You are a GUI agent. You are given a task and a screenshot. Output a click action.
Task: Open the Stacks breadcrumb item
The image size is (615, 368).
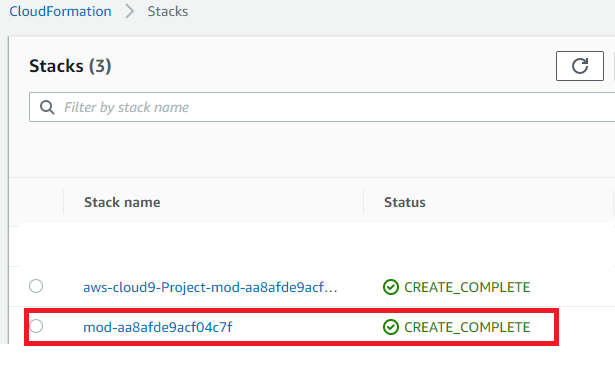(x=168, y=11)
